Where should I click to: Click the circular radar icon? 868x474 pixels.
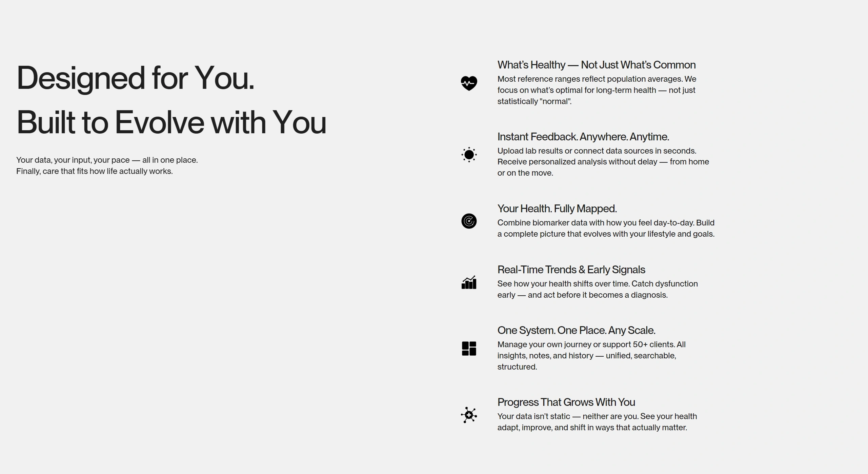[x=469, y=221]
